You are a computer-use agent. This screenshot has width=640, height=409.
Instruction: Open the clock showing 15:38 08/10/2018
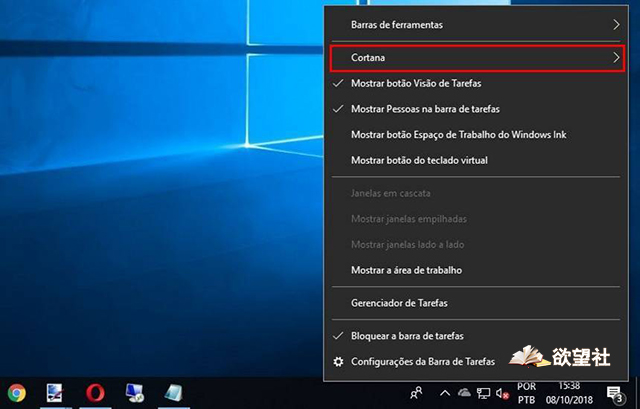point(569,393)
